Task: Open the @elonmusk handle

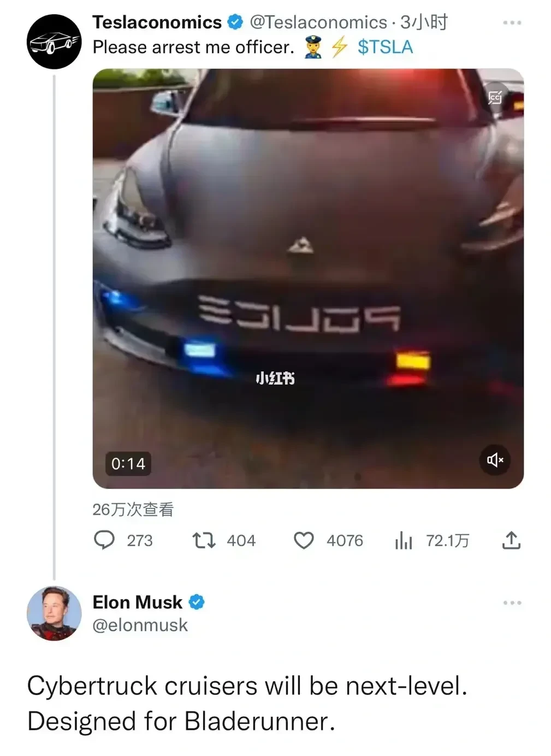Action: click(140, 625)
